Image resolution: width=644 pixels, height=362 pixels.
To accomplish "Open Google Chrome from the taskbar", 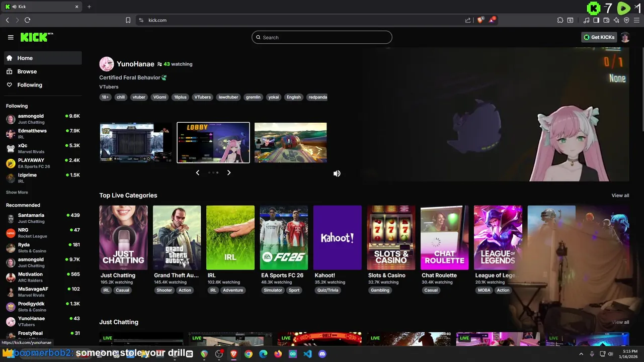I will click(249, 354).
